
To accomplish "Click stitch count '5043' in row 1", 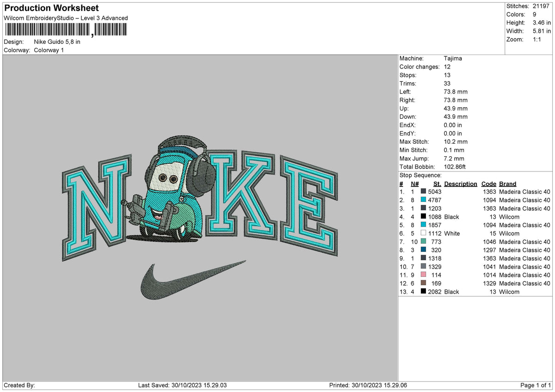I will click(x=435, y=191).
